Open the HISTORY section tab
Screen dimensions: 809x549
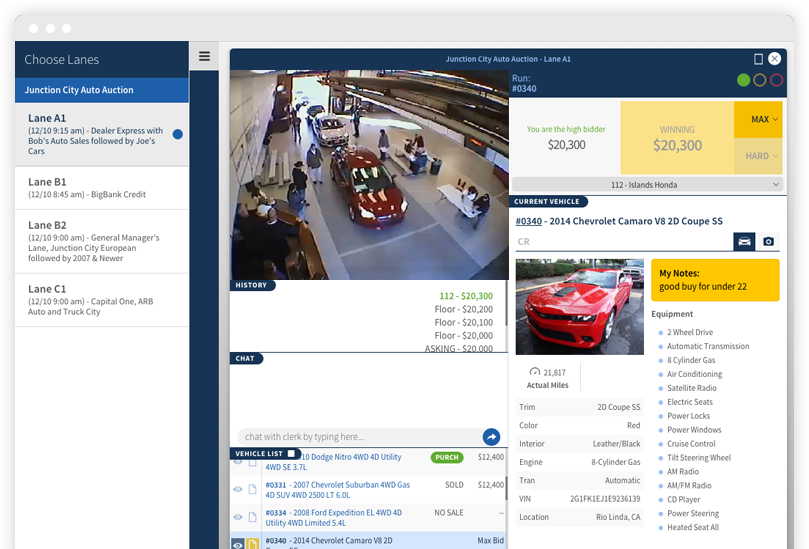(x=252, y=285)
